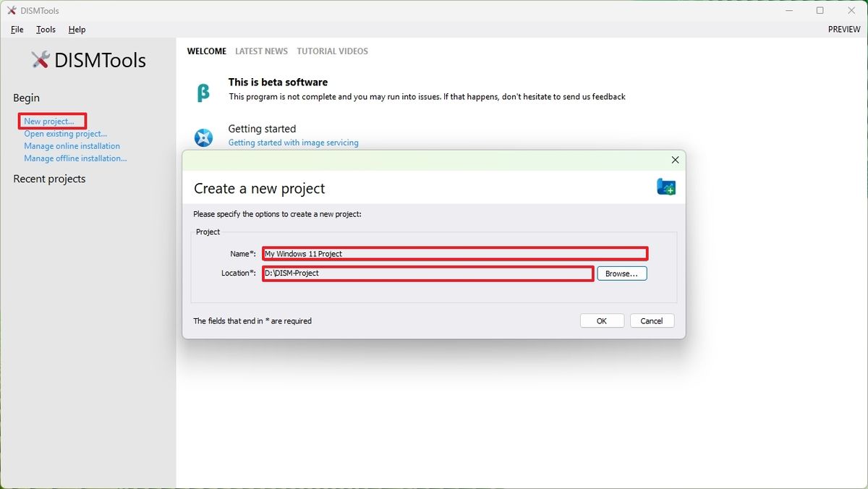Open the Tools menu
The width and height of the screenshot is (868, 489).
(46, 30)
